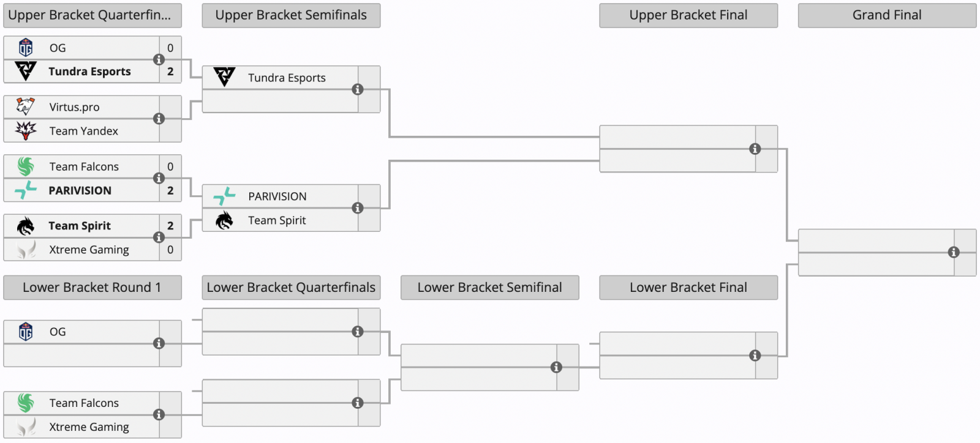Click Team Spirit name in Upper Bracket Semifinals
980x443 pixels.
pos(277,220)
